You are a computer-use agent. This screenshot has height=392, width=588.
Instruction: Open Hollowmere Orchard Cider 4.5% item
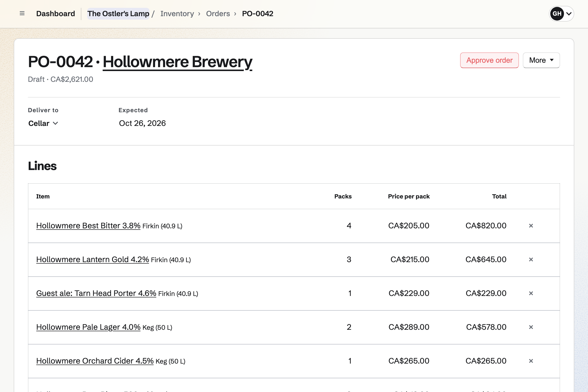coord(95,361)
